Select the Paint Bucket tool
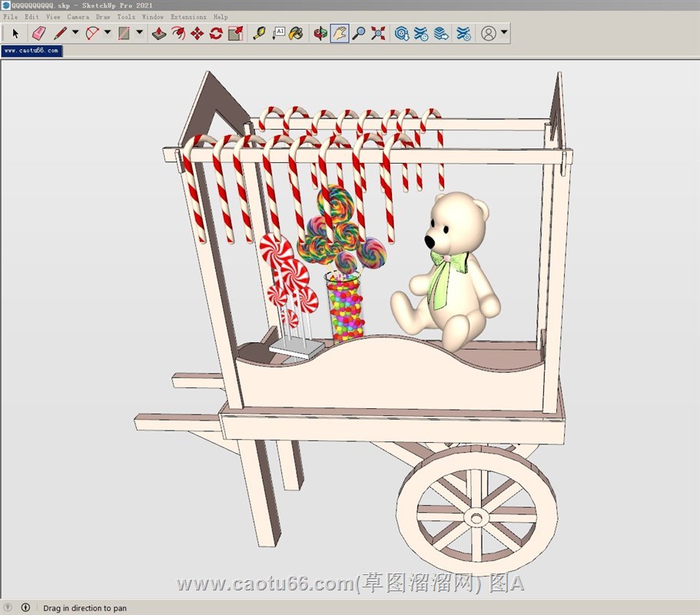This screenshot has height=615, width=700. coord(296,33)
